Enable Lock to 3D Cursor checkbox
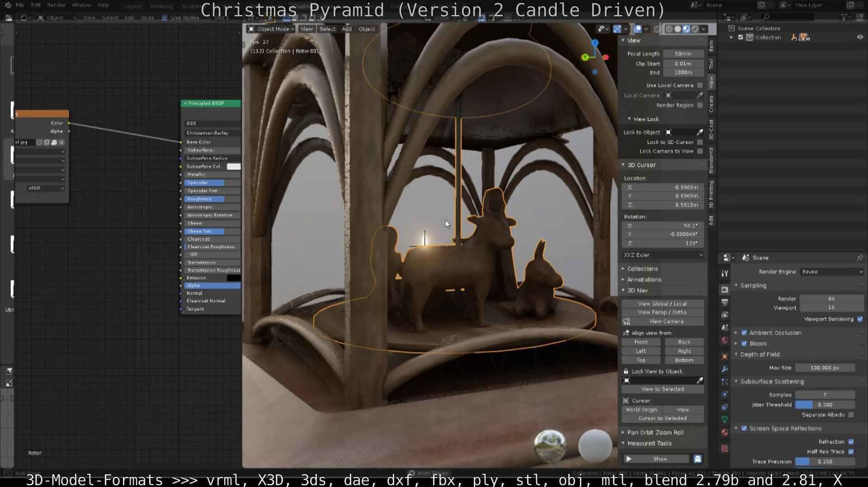This screenshot has height=487, width=868. point(700,142)
